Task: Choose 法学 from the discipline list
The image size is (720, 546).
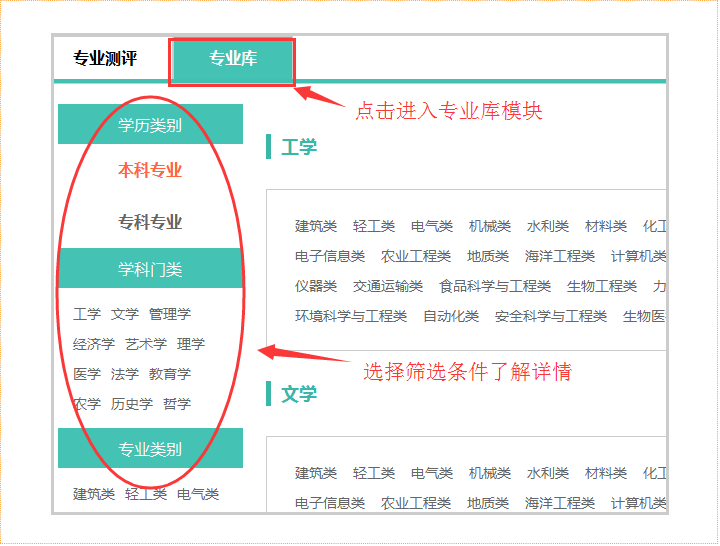Action: [x=125, y=374]
